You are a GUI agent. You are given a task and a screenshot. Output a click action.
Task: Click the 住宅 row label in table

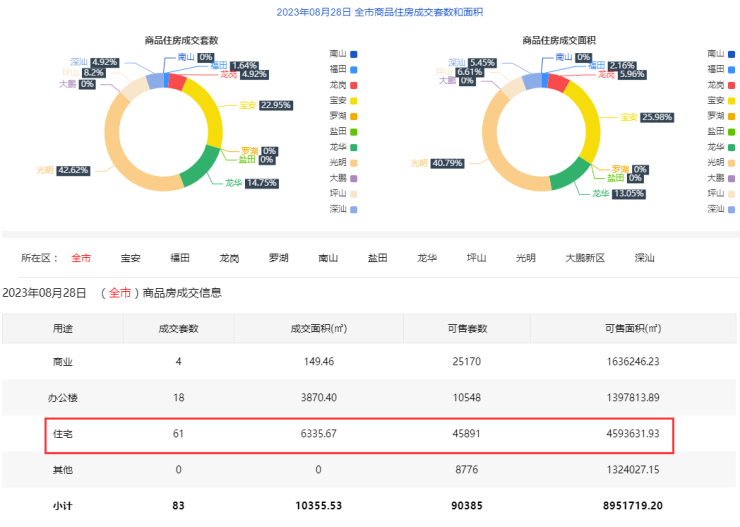point(62,433)
